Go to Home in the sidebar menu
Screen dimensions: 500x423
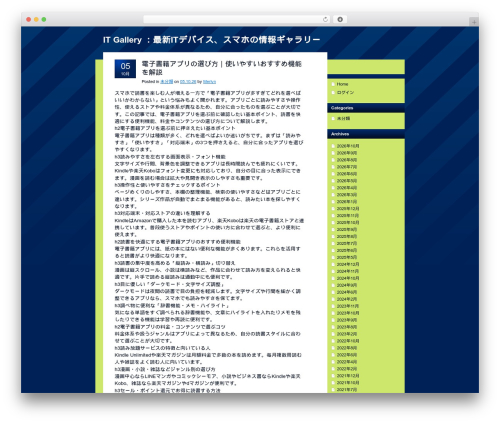click(x=342, y=84)
